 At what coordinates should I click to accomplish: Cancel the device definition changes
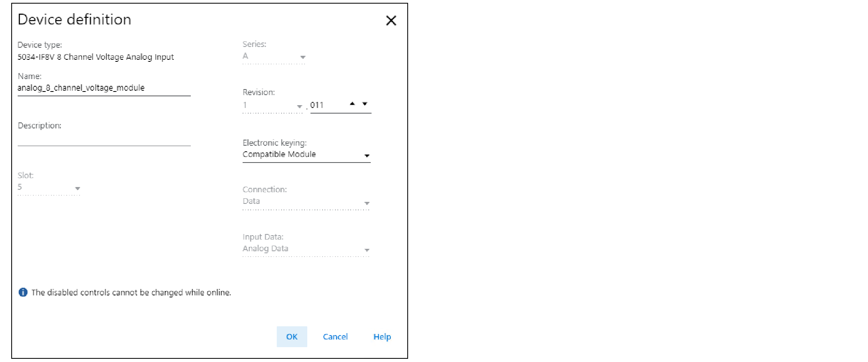coord(335,337)
